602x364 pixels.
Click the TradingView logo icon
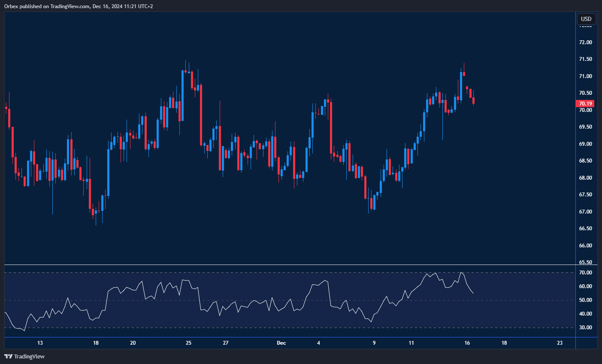click(x=8, y=356)
